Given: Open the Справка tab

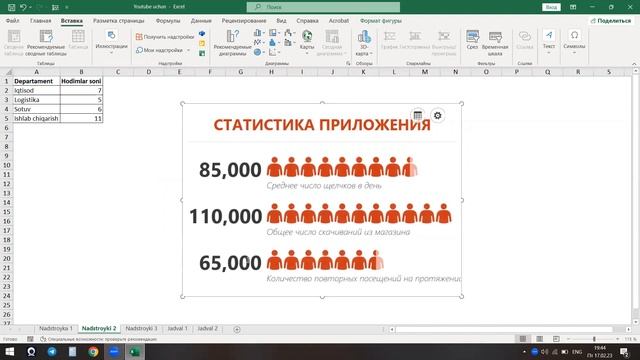Looking at the screenshot, I should coord(307,20).
